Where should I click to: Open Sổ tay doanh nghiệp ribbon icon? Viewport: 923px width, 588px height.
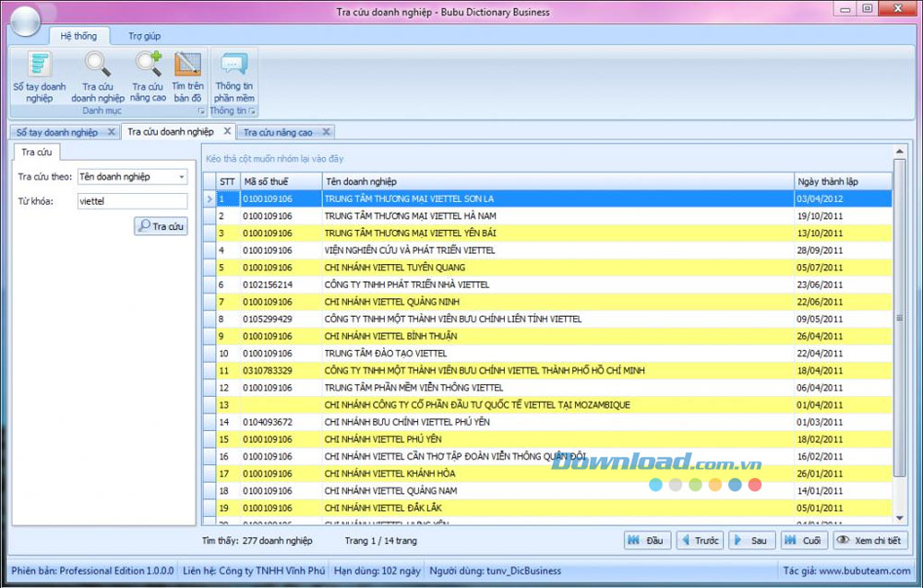(39, 65)
